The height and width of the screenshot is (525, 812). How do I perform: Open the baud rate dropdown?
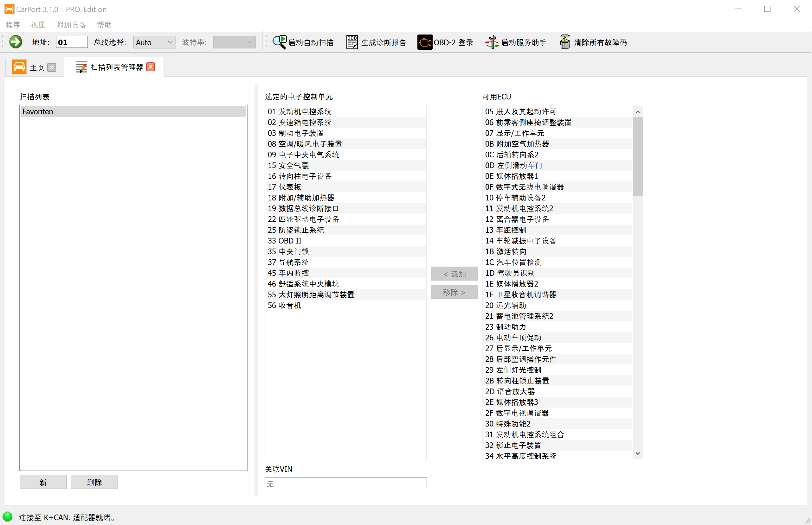[234, 42]
